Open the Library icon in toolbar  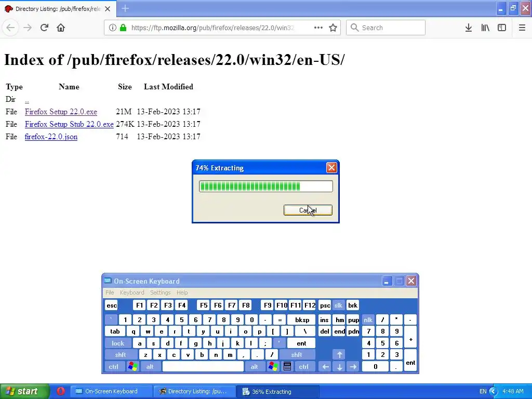485,28
